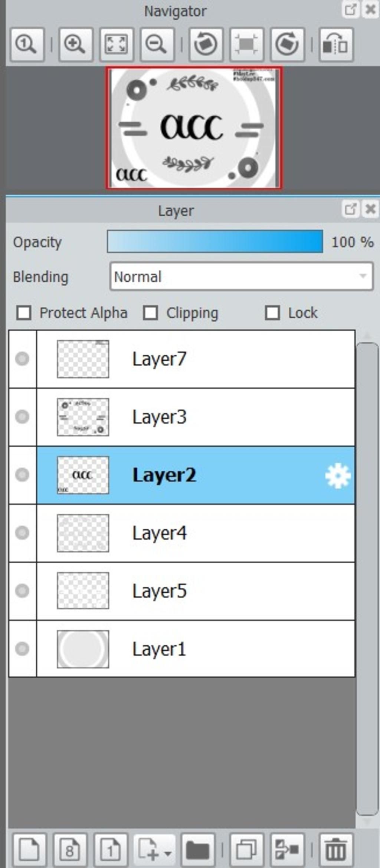Flip canvas horizontally icon
The width and height of the screenshot is (380, 868).
[336, 44]
